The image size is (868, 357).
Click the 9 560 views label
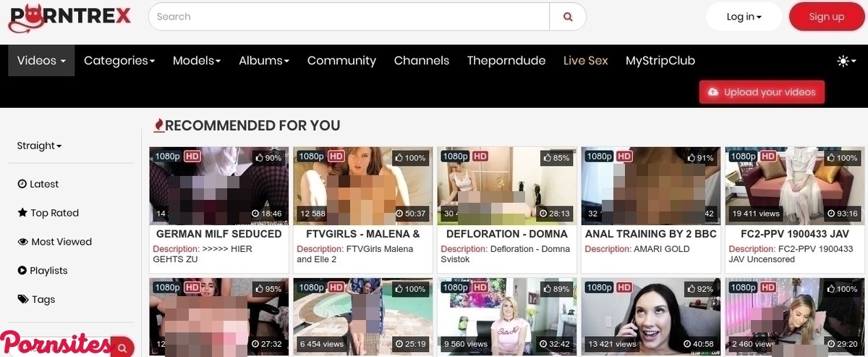(x=466, y=344)
